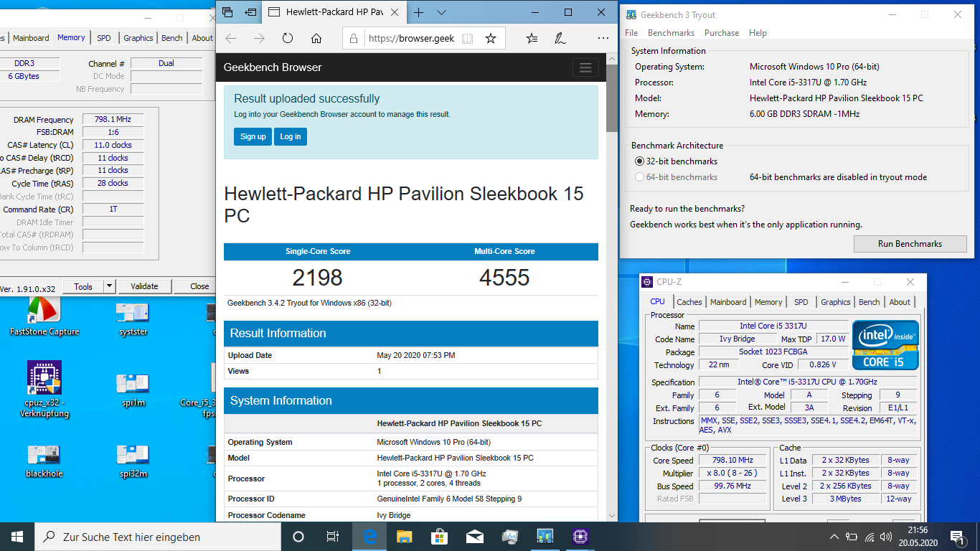This screenshot has height=551, width=980.
Task: Open File Explorer from the taskbar
Action: click(x=405, y=537)
